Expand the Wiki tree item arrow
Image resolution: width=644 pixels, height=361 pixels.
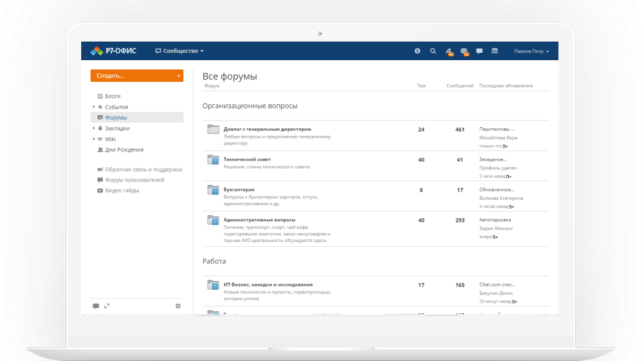pyautogui.click(x=94, y=139)
